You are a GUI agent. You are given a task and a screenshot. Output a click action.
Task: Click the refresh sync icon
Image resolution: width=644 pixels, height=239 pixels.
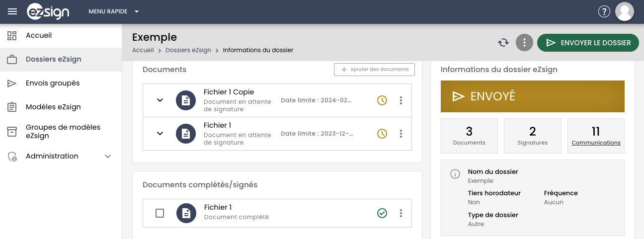point(503,43)
